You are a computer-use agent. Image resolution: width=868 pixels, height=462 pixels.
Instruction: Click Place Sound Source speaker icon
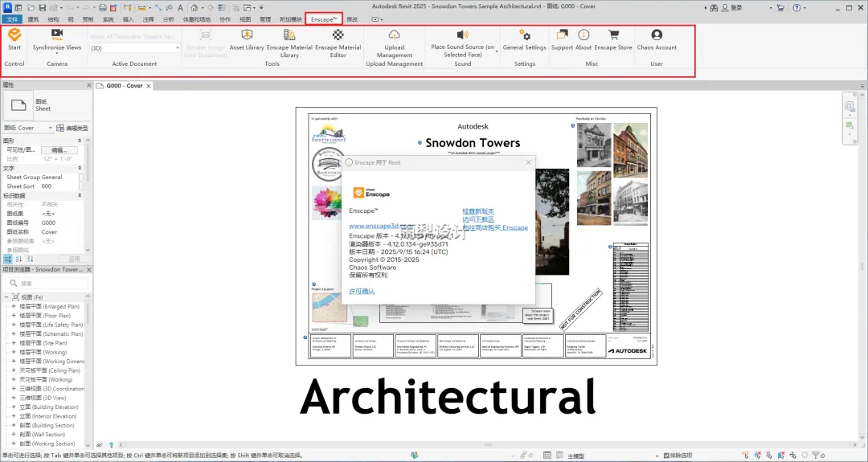click(x=462, y=35)
